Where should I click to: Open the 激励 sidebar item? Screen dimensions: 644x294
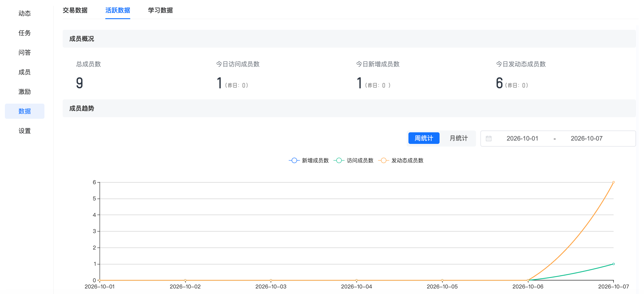24,92
